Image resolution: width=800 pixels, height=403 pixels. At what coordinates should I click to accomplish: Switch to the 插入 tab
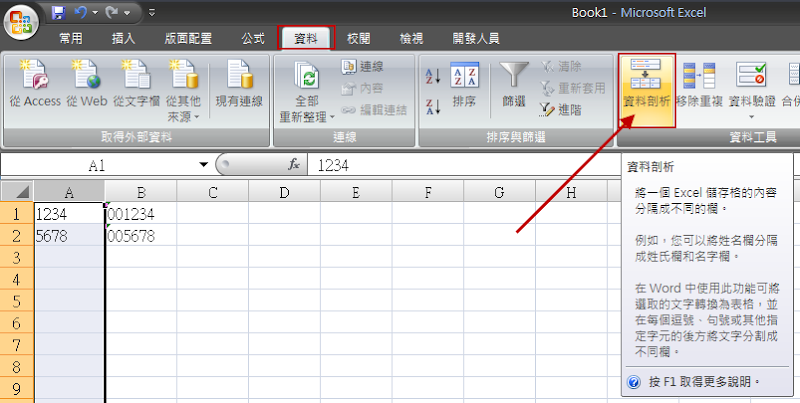coord(123,38)
